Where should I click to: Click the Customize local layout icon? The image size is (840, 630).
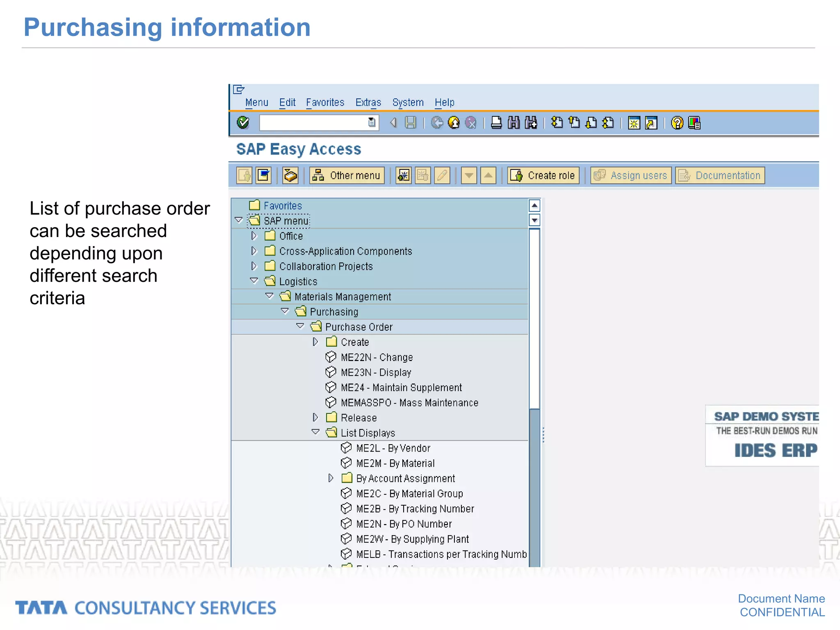694,123
